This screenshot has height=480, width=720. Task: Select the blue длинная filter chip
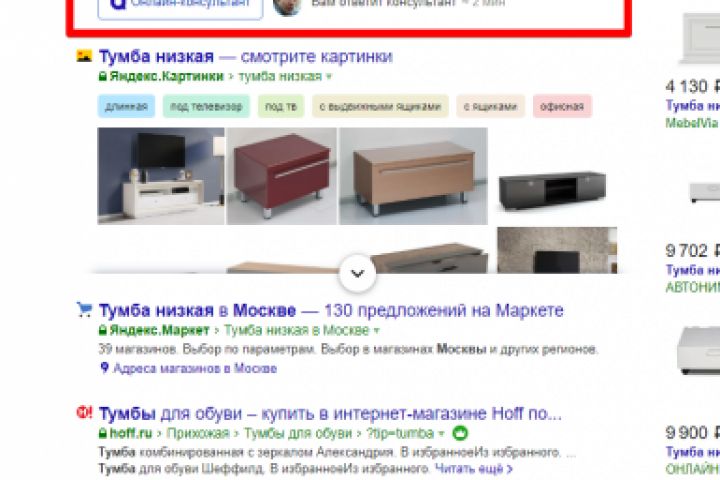(x=126, y=107)
